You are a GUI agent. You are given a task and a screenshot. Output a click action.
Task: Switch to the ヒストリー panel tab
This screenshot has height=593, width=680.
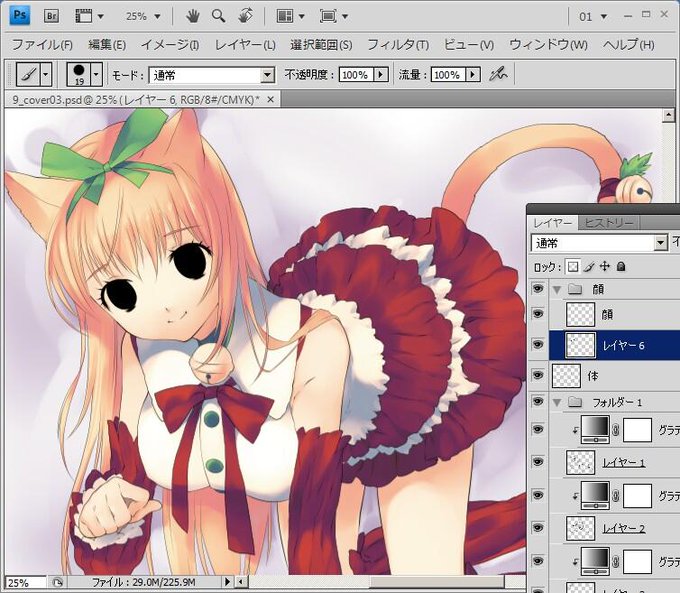(608, 223)
